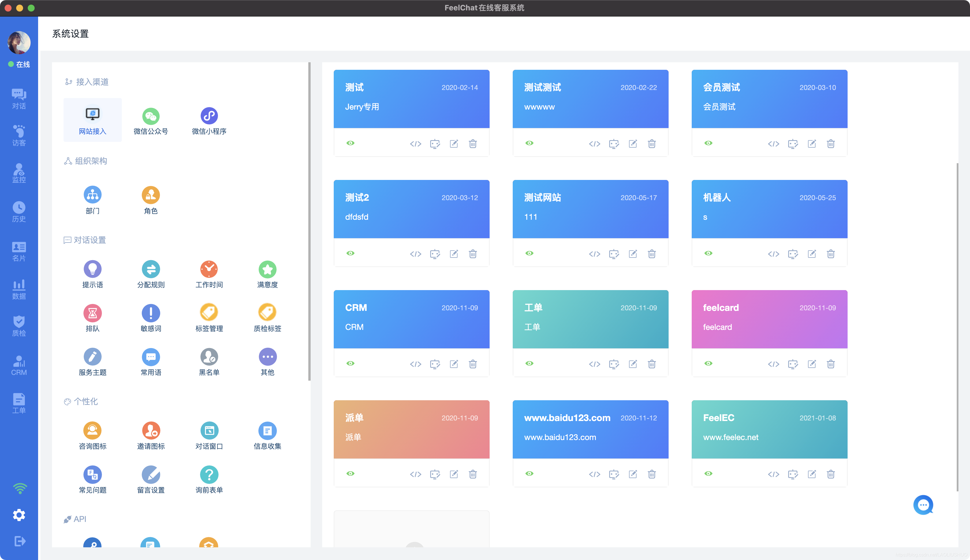Toggle visibility eye on 派单 card

pyautogui.click(x=350, y=473)
